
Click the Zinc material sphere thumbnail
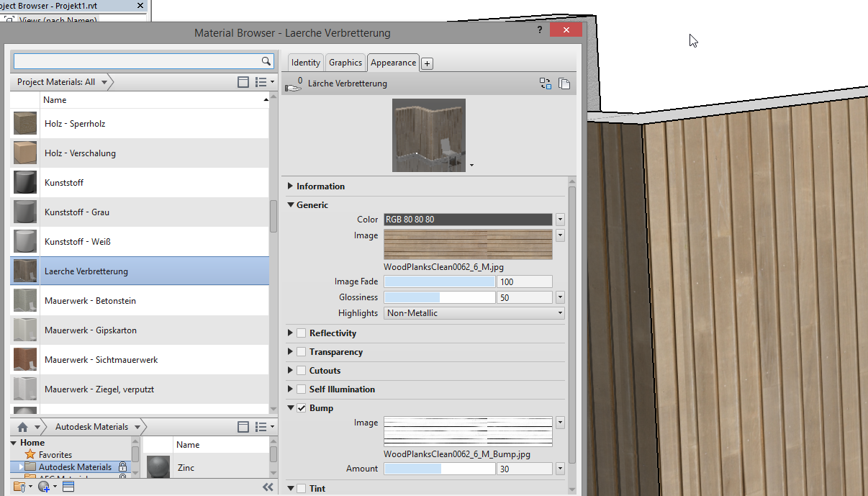pyautogui.click(x=158, y=468)
